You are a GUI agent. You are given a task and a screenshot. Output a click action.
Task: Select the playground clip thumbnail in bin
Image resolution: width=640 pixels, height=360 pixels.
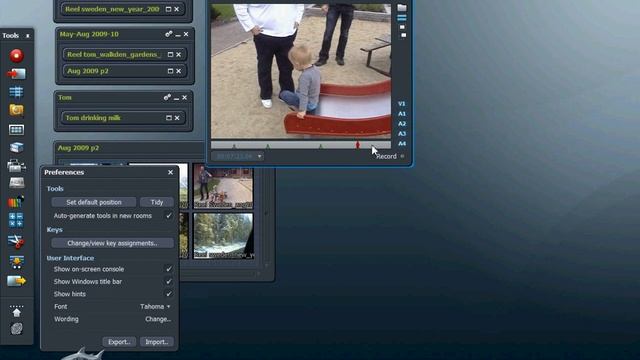(x=223, y=186)
